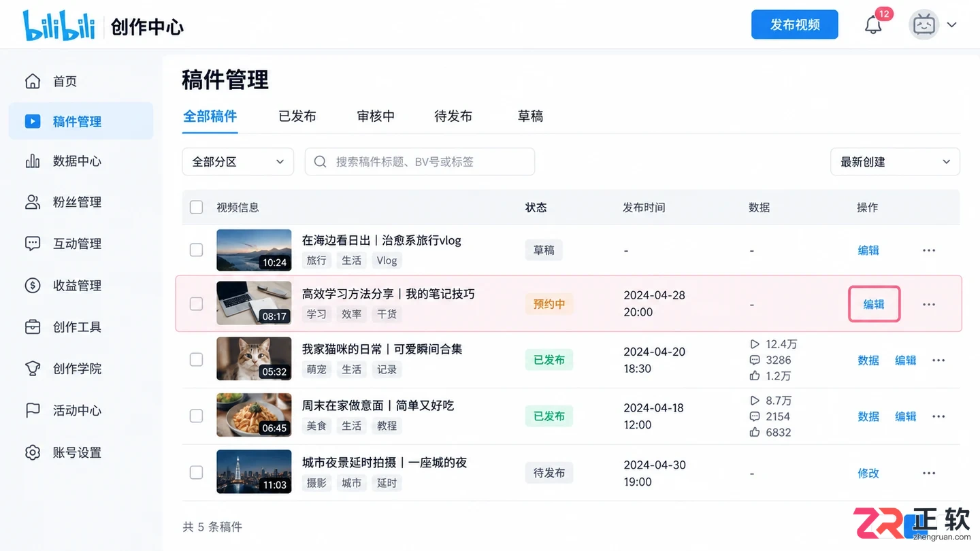Expand the 全部分区 category dropdown

(x=238, y=162)
